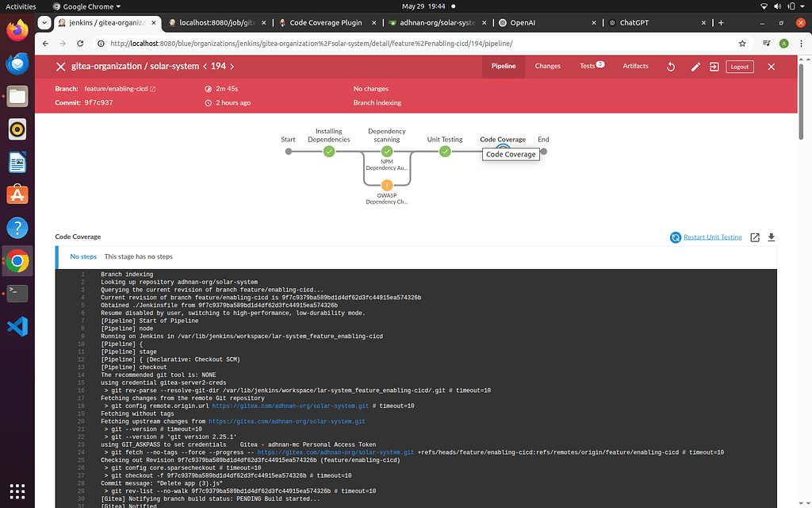Bookmark this page with the star icon
This screenshot has height=508, width=812.
pyautogui.click(x=742, y=44)
